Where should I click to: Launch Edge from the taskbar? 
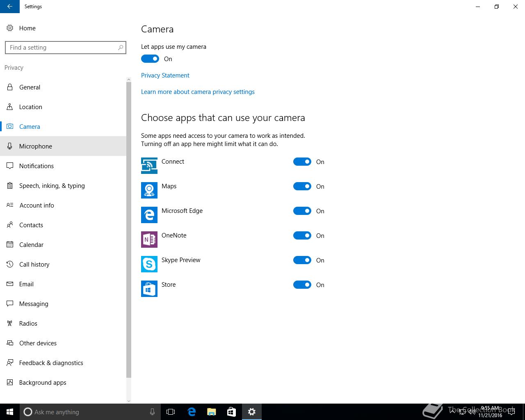[x=192, y=412]
